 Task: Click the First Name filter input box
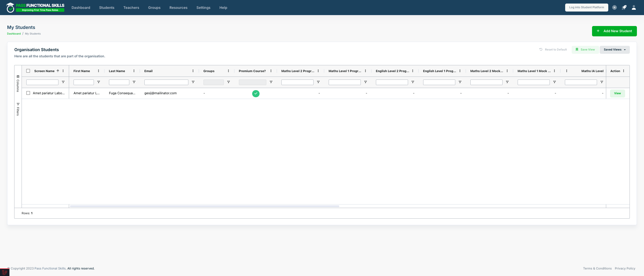click(x=84, y=82)
